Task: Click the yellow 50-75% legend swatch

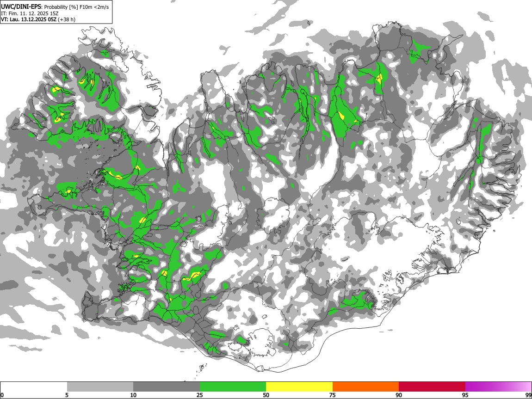Action: (x=299, y=387)
